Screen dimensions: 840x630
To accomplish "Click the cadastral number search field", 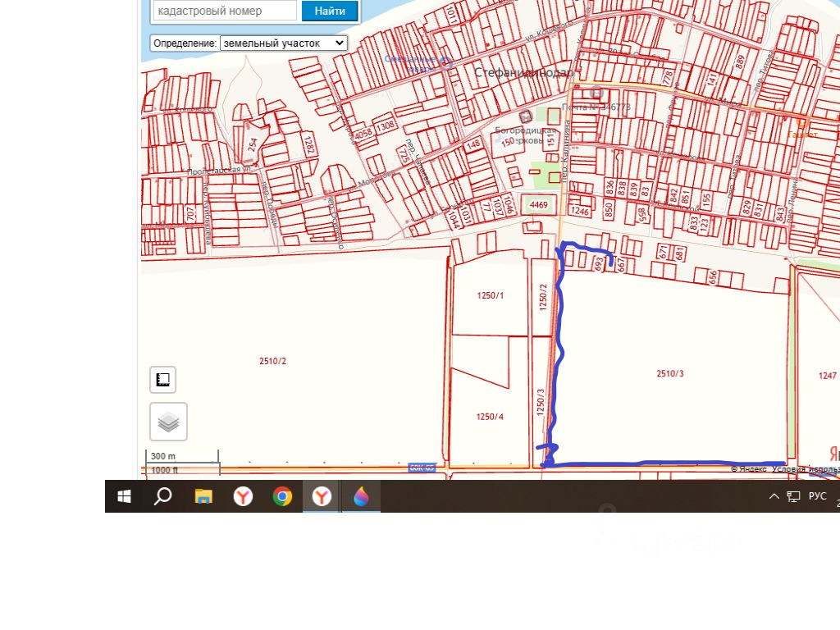I will pyautogui.click(x=225, y=10).
